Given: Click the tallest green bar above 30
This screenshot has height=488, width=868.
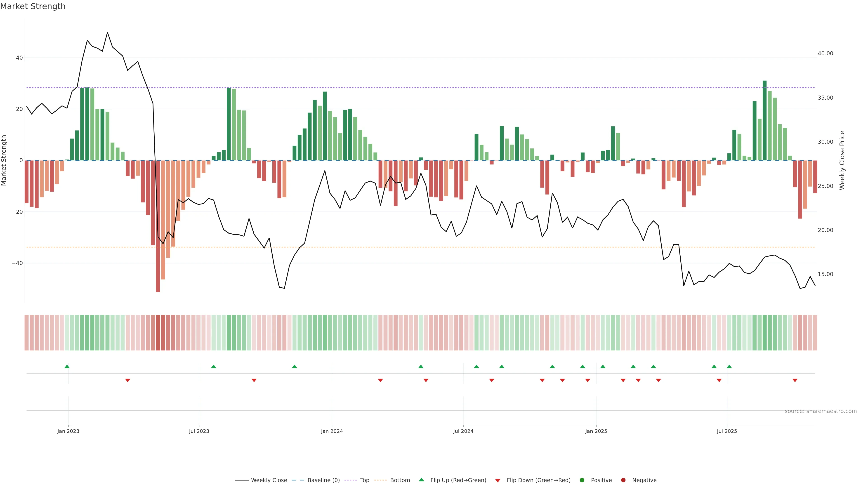Looking at the screenshot, I should (x=764, y=120).
